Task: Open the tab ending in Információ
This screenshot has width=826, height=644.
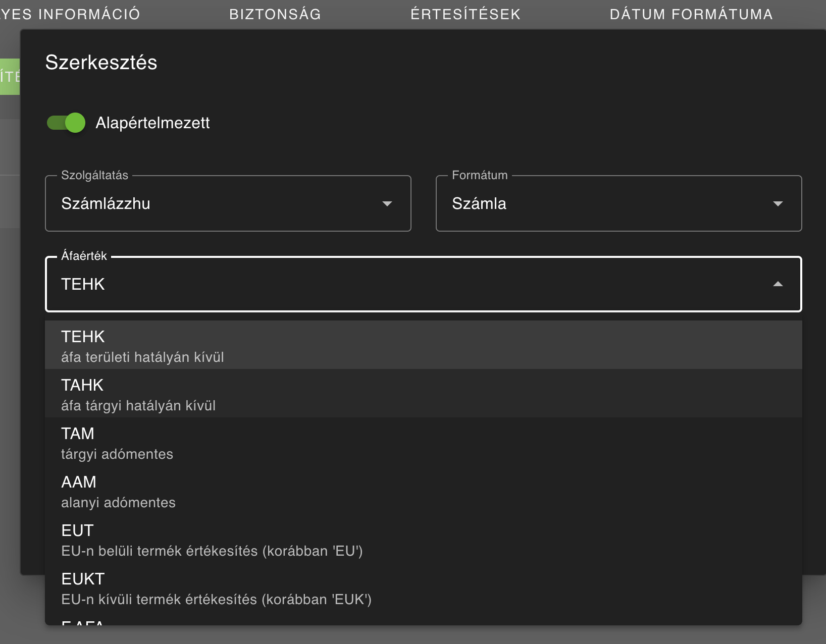Action: (70, 14)
